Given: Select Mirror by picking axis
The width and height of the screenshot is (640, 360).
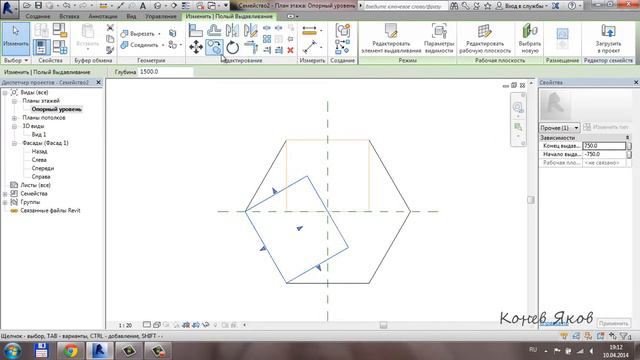Looking at the screenshot, I should click(232, 30).
